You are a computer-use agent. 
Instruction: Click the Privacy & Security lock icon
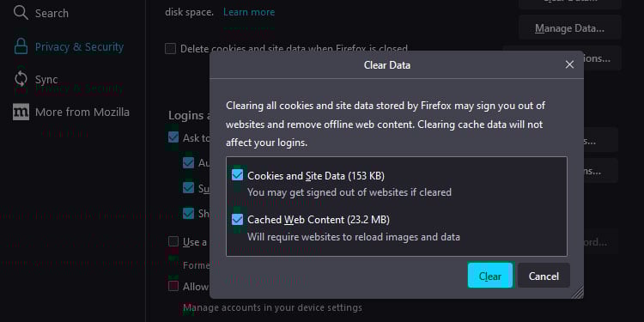[21, 46]
